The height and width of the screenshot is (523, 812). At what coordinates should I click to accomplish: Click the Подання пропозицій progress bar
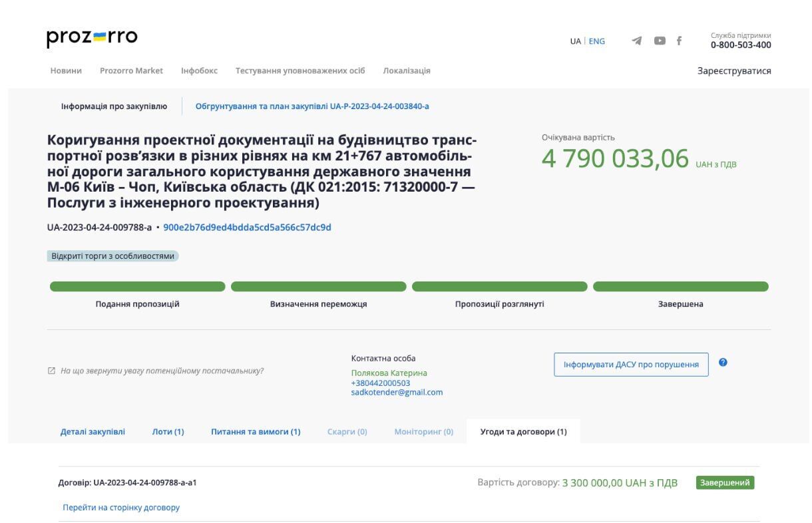point(138,287)
